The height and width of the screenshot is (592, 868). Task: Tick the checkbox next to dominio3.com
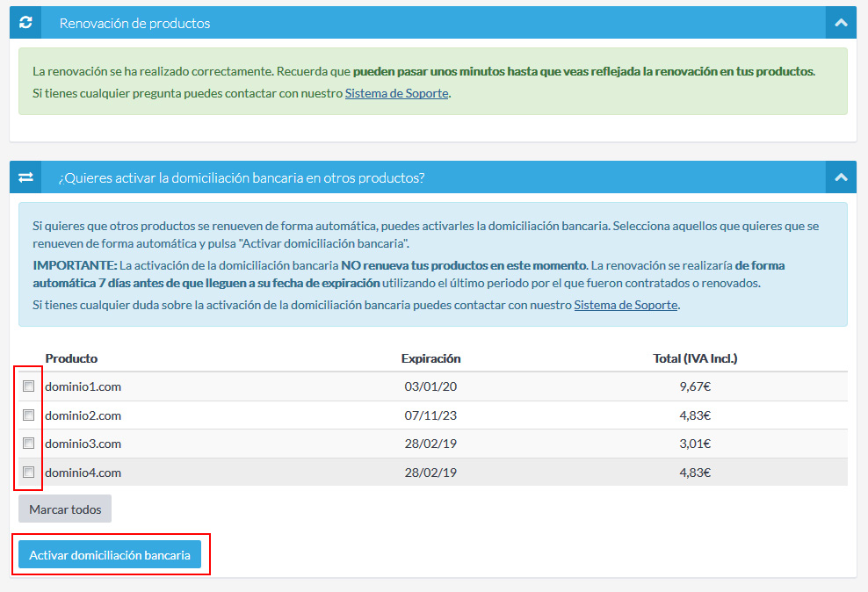tap(29, 443)
